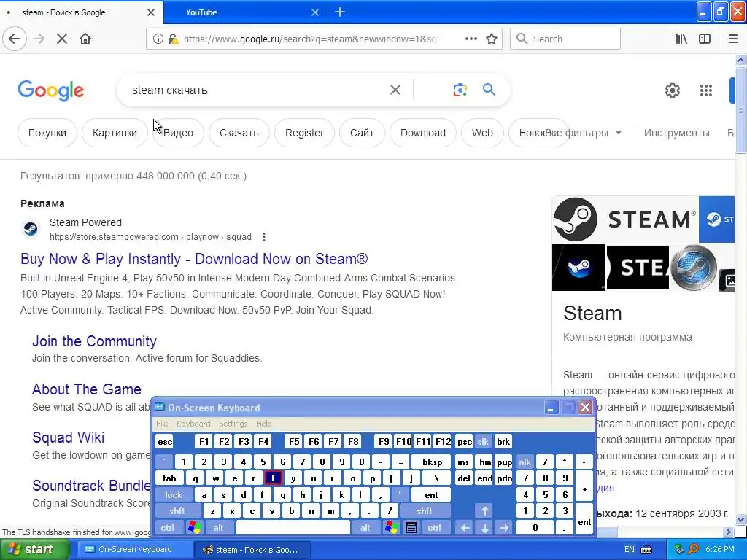This screenshot has width=747, height=560.
Task: Click the Steam Powered favicon in the ad
Action: tap(31, 229)
